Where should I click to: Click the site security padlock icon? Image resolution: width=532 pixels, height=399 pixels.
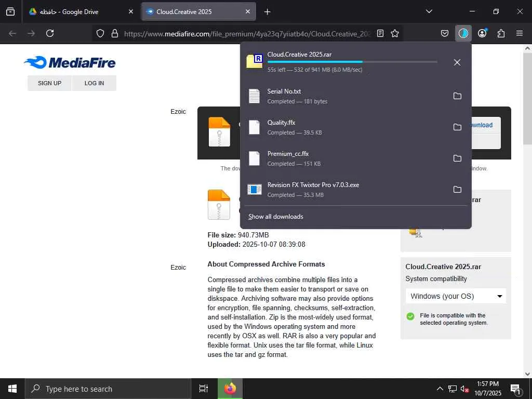click(115, 33)
